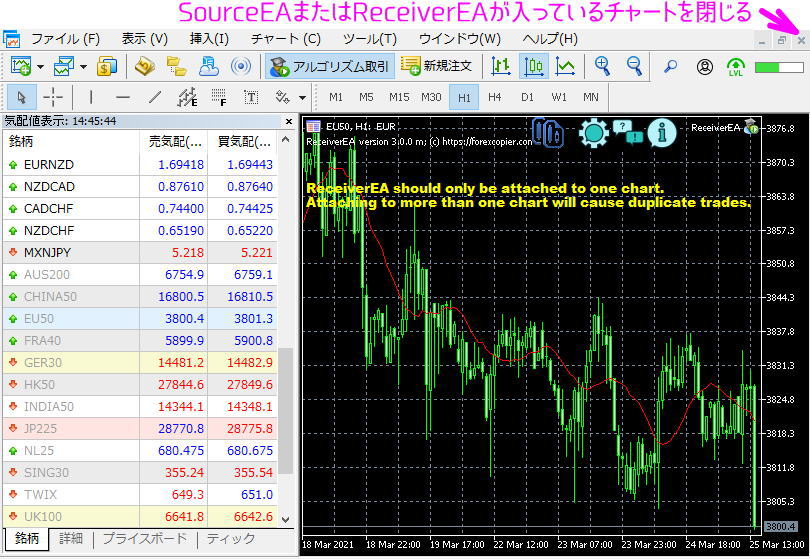Screen dimensions: 810x559
Task: Select the crosshair cursor tool
Action: (53, 97)
